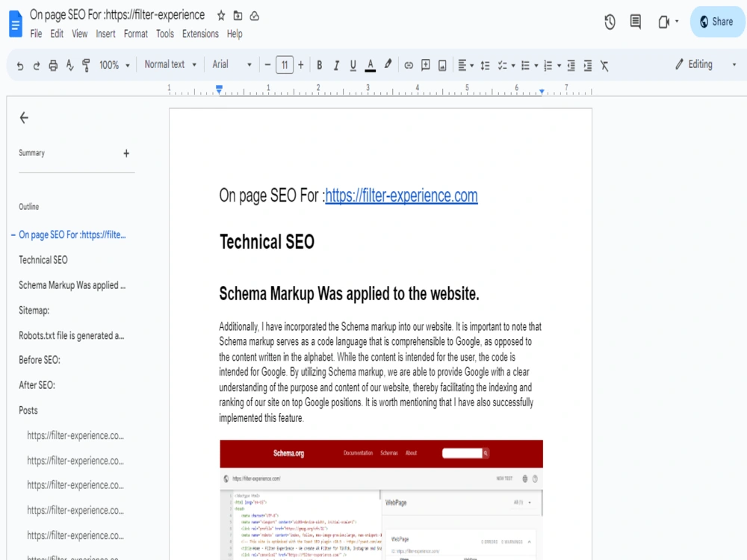
Task: Open comments history icon
Action: tap(635, 22)
